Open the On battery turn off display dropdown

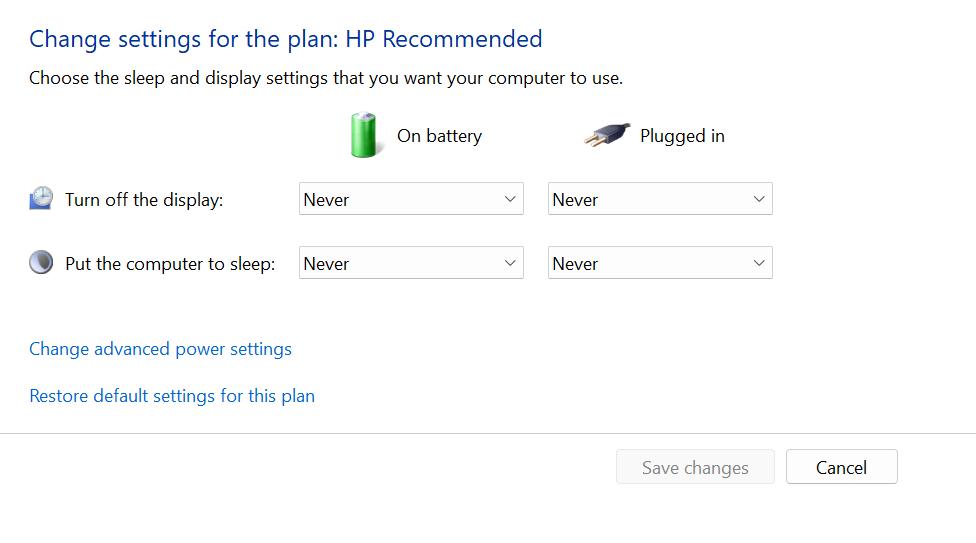pyautogui.click(x=411, y=199)
